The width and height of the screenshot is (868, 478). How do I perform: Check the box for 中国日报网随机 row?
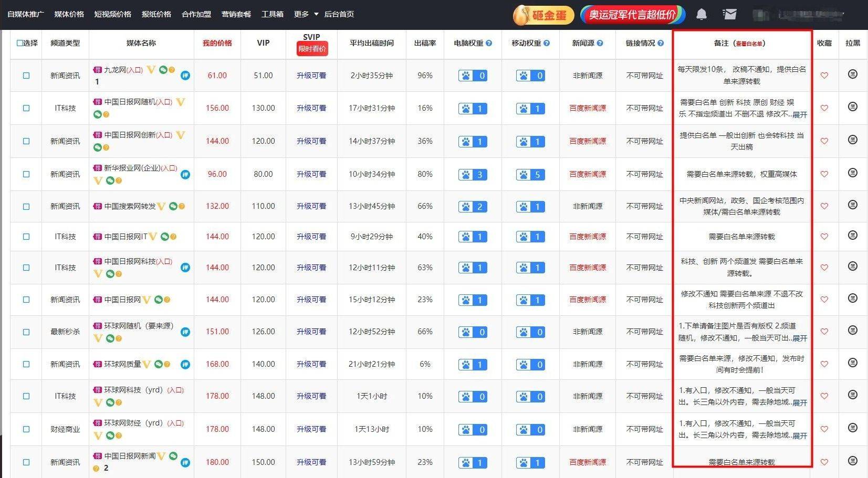[26, 108]
